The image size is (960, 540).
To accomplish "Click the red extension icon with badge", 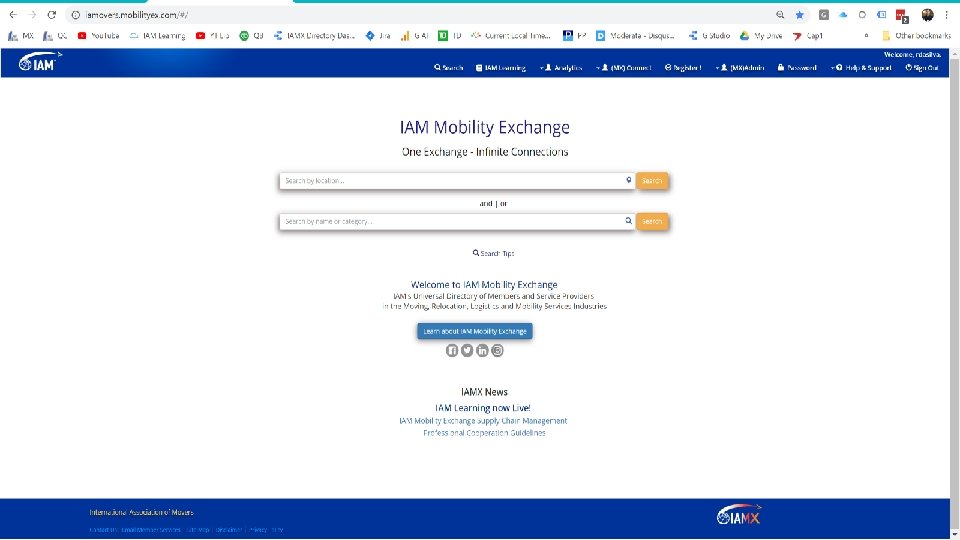I will (901, 15).
